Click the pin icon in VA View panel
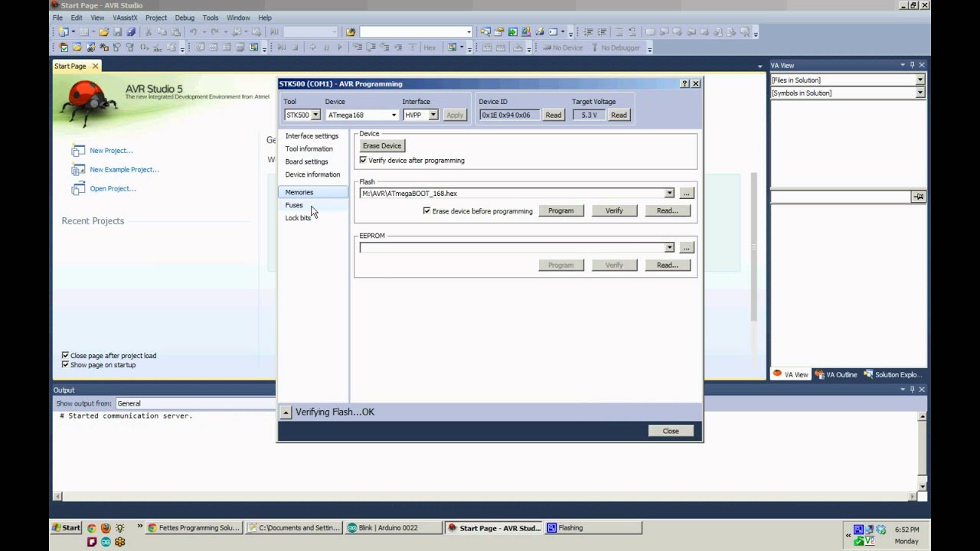The image size is (980, 551). pos(912,65)
